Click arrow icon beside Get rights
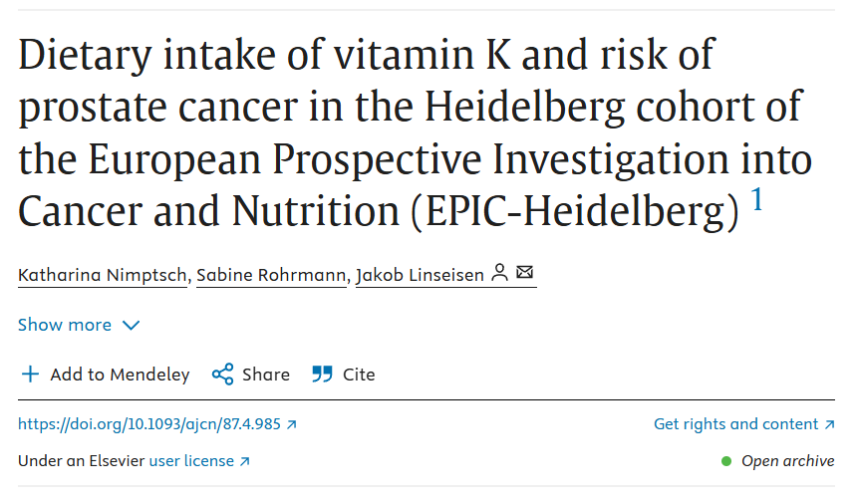The image size is (858, 504). click(x=829, y=424)
